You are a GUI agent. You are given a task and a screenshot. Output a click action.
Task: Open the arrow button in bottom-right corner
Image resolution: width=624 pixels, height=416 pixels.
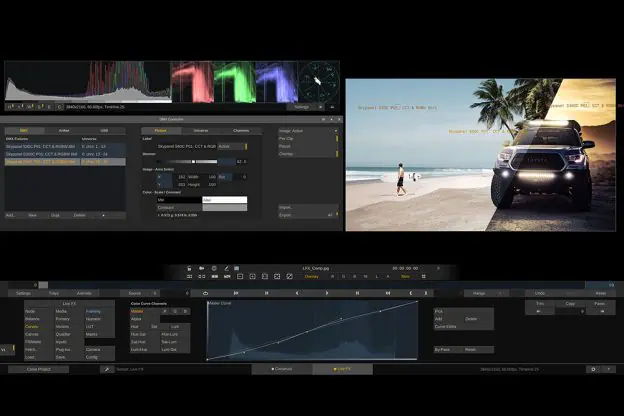pyautogui.click(x=609, y=369)
